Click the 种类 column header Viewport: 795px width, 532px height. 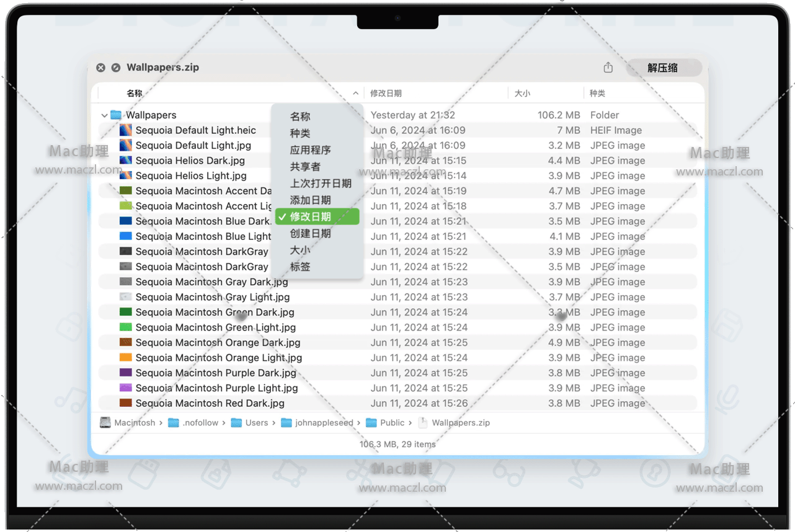[x=597, y=94]
